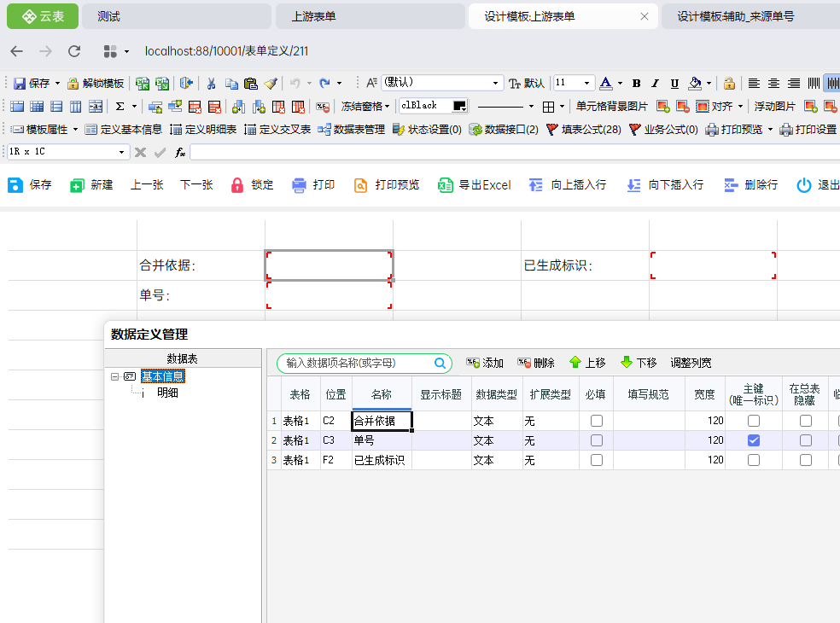This screenshot has height=623, width=840.
Task: Click the 下移 green down arrow
Action: (x=627, y=363)
